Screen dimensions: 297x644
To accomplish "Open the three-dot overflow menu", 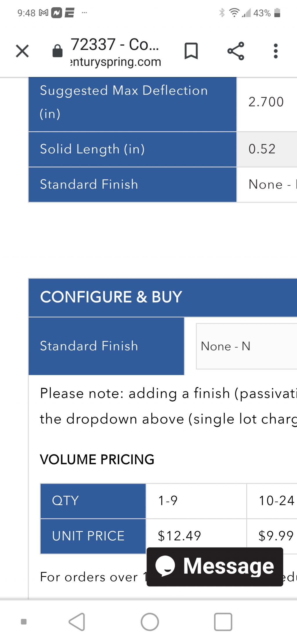I will click(276, 51).
